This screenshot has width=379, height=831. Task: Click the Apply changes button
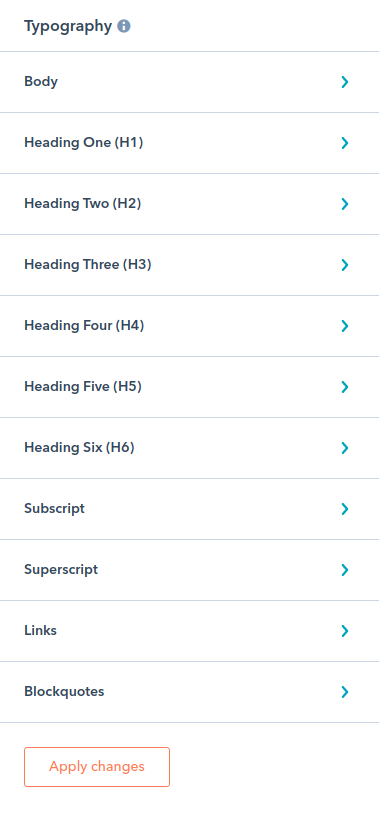point(97,767)
